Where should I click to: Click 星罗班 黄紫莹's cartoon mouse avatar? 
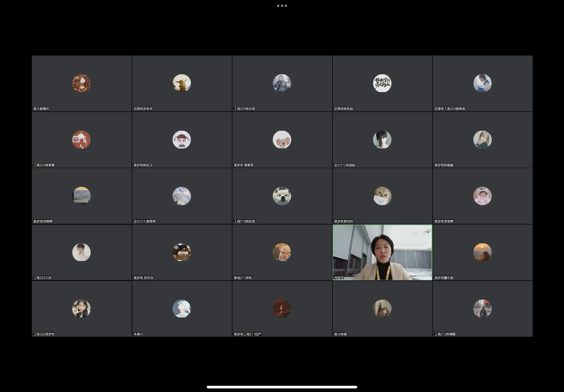click(282, 140)
